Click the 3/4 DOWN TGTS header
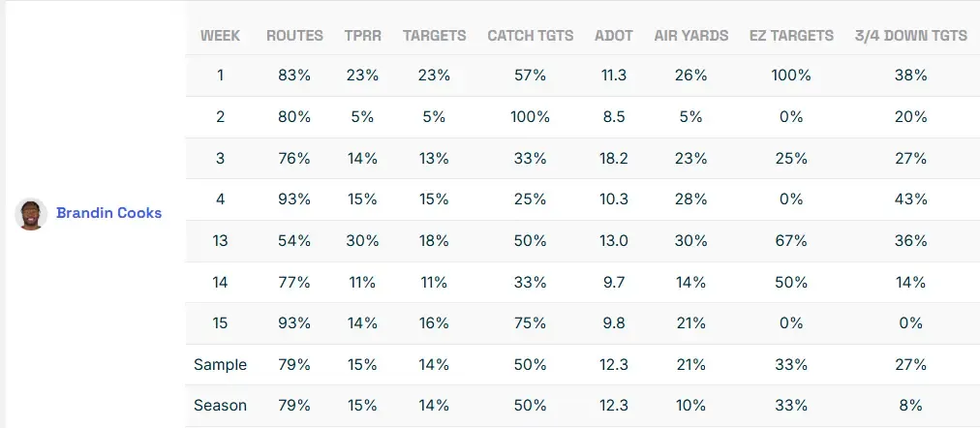 point(910,36)
